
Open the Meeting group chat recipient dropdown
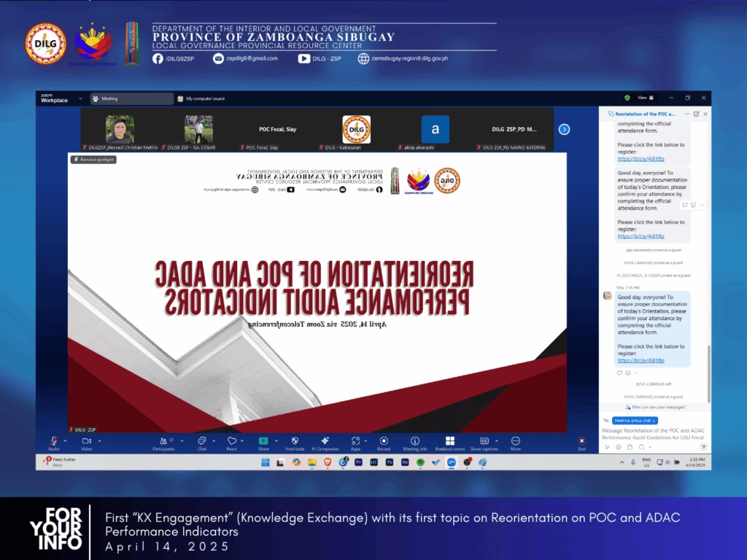click(635, 421)
